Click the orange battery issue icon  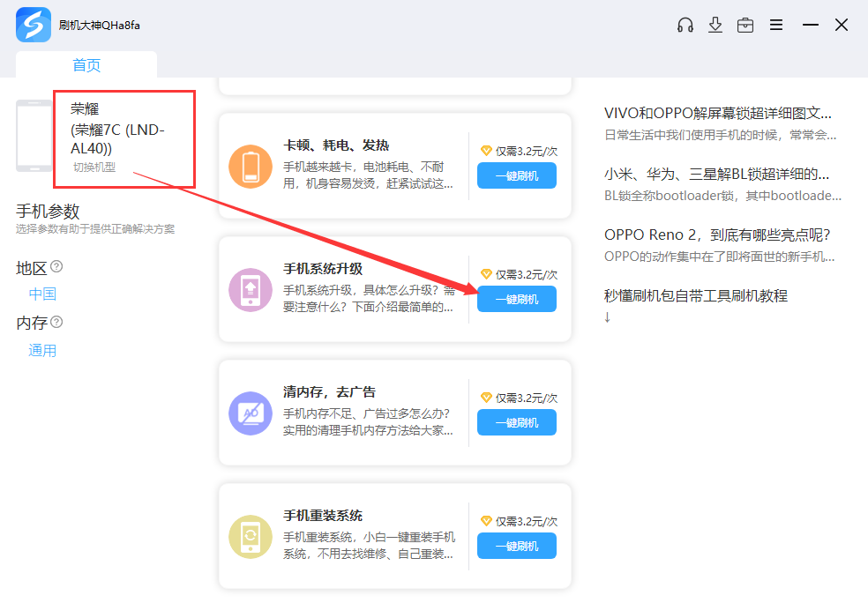pyautogui.click(x=251, y=167)
